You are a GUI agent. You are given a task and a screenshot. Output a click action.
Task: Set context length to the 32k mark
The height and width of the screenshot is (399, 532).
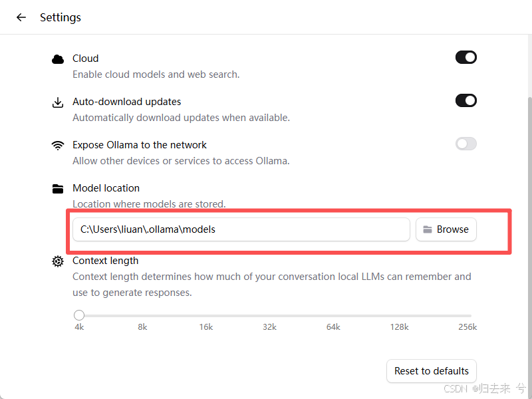pyautogui.click(x=270, y=316)
